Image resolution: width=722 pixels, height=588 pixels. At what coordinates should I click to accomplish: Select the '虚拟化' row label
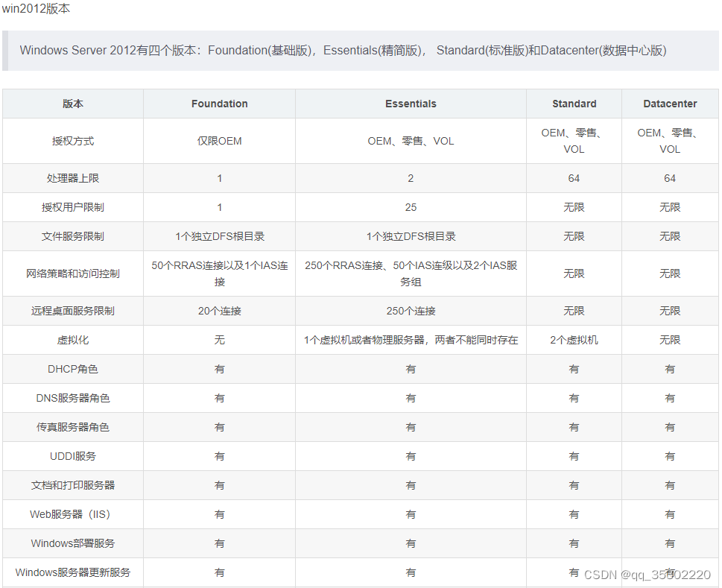click(73, 340)
